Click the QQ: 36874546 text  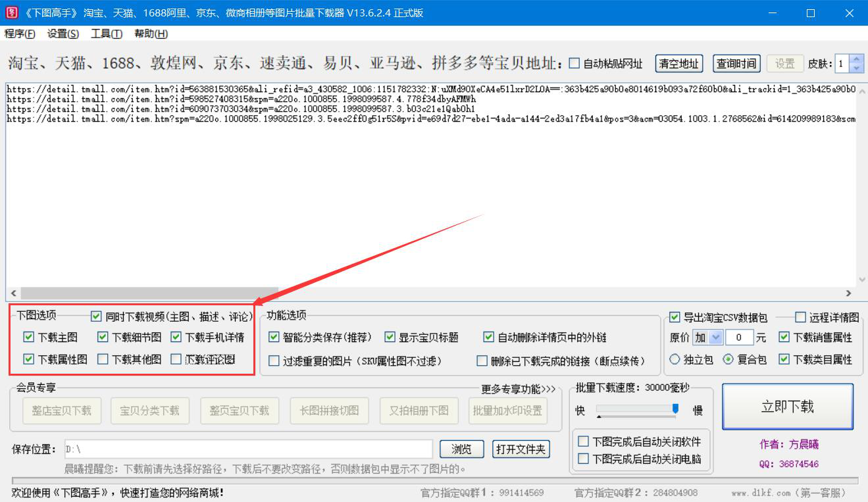coord(789,464)
